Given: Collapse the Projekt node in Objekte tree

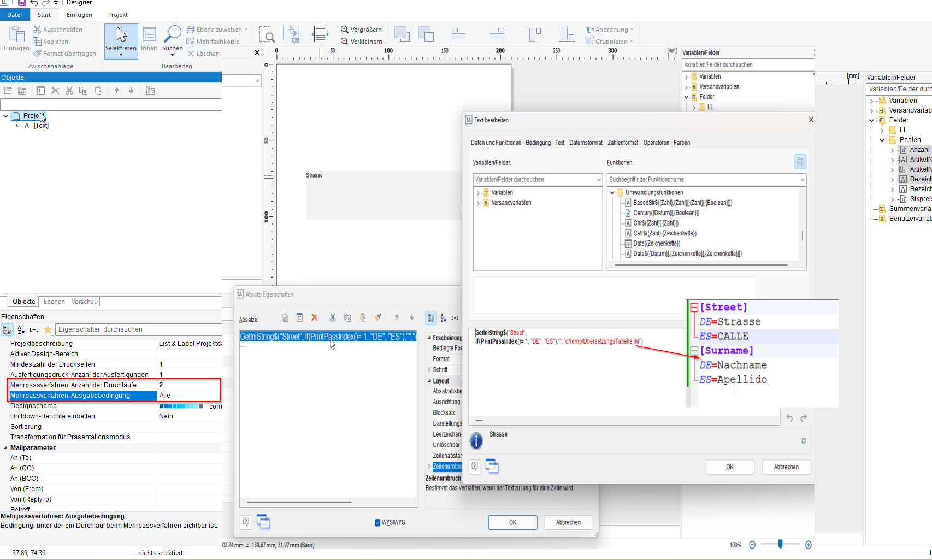Looking at the screenshot, I should click(5, 116).
